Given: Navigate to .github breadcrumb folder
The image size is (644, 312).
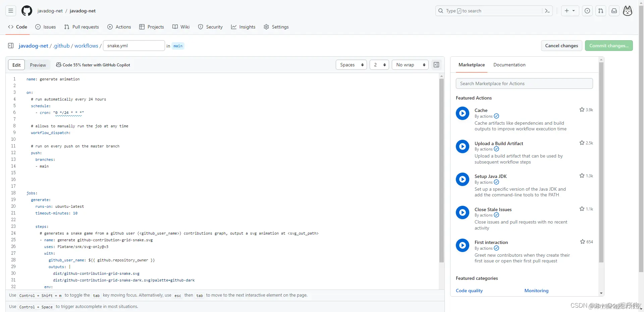Looking at the screenshot, I should [61, 46].
